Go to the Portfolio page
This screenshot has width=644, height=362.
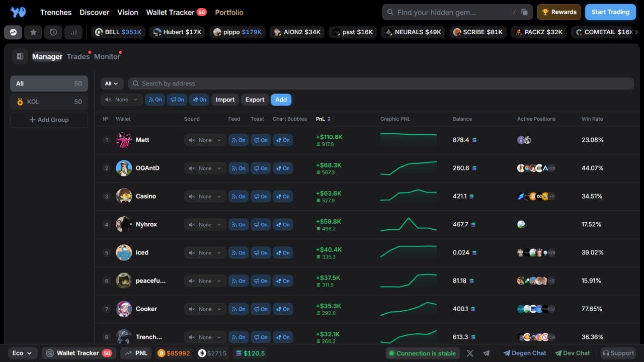click(x=229, y=12)
